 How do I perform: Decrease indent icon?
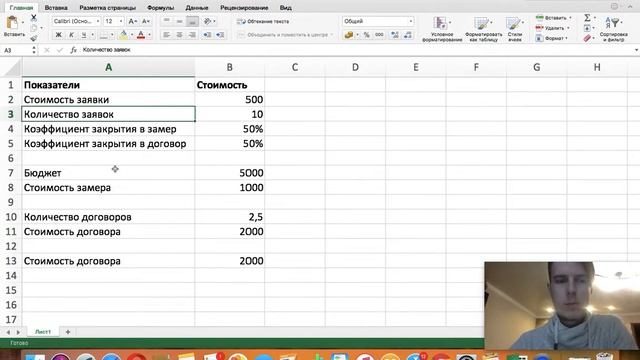(x=207, y=35)
